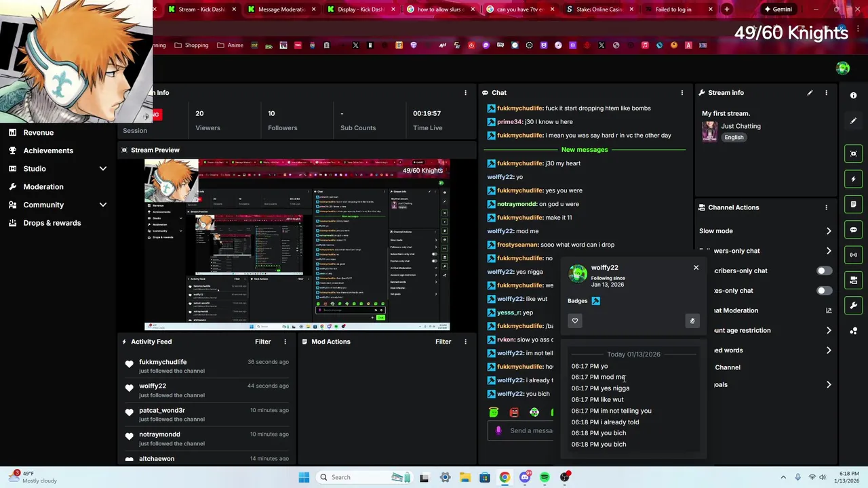Click the Stream Preview video thumbnail
The height and width of the screenshot is (488, 868).
click(297, 245)
